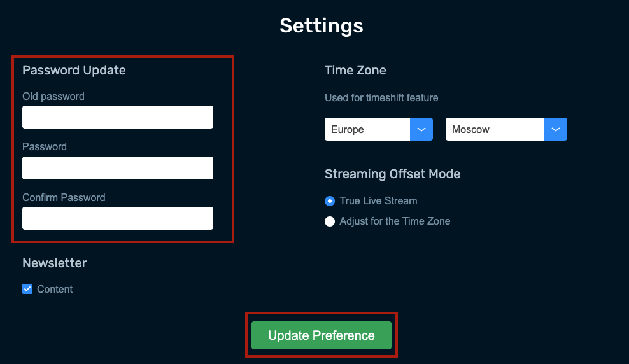The height and width of the screenshot is (364, 629).
Task: Click the "Old password" field label
Action: click(53, 97)
